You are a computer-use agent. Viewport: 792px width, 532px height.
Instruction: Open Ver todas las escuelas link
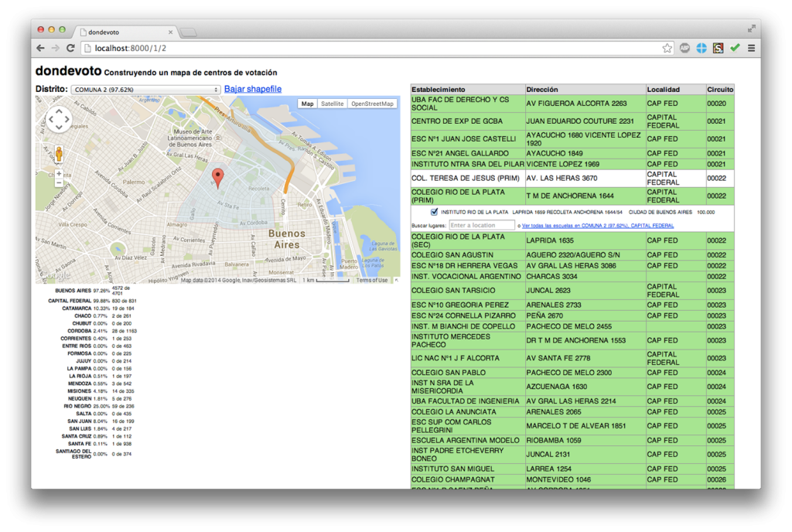click(598, 226)
